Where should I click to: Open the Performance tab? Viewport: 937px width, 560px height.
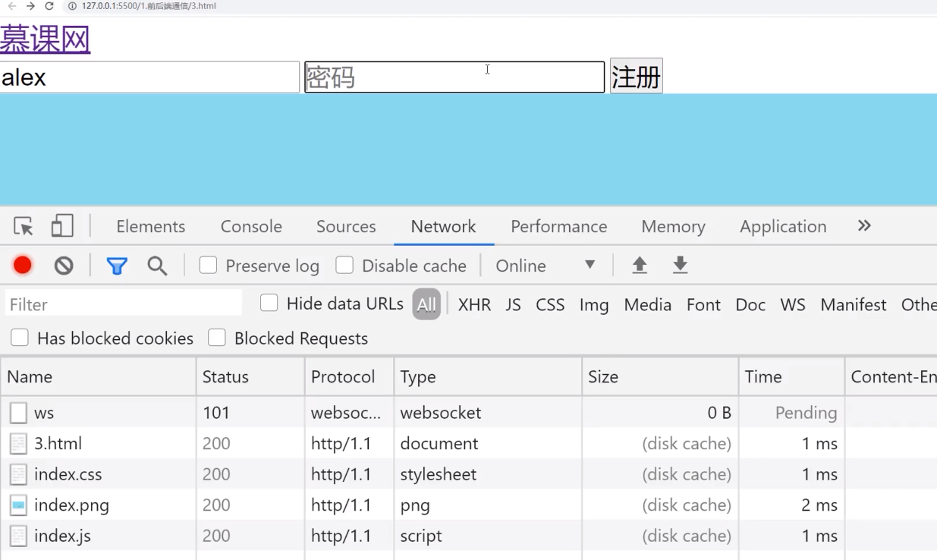(558, 226)
